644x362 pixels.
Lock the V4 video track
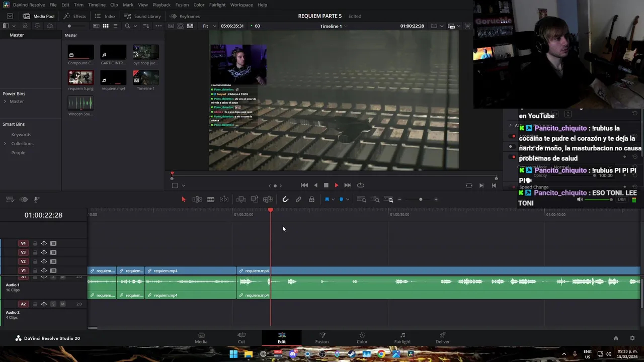(35, 243)
